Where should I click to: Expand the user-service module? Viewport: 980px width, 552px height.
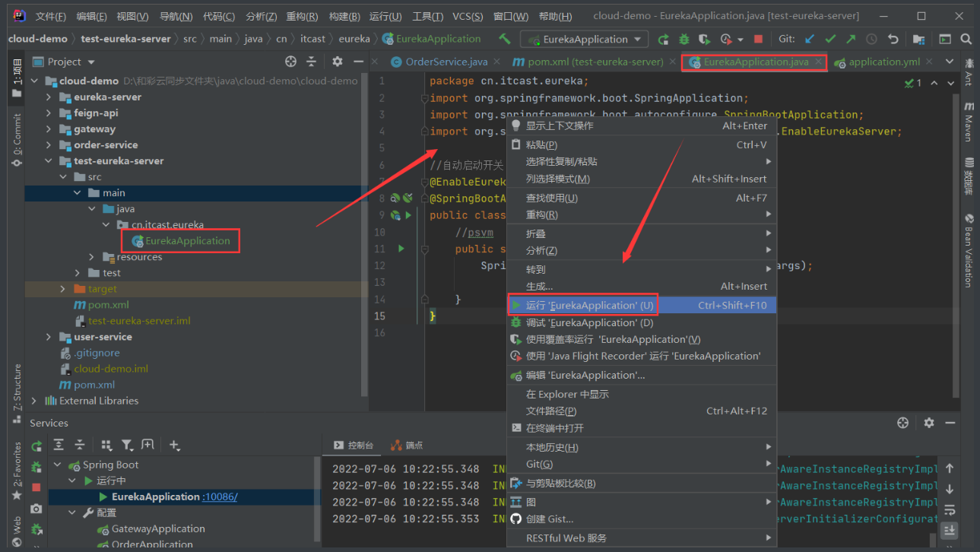click(49, 337)
